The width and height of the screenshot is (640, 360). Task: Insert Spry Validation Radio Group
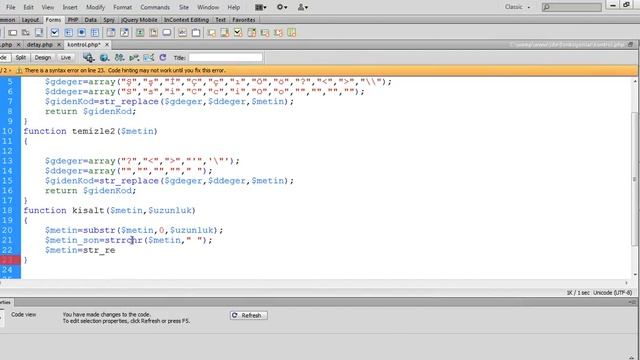[x=292, y=33]
